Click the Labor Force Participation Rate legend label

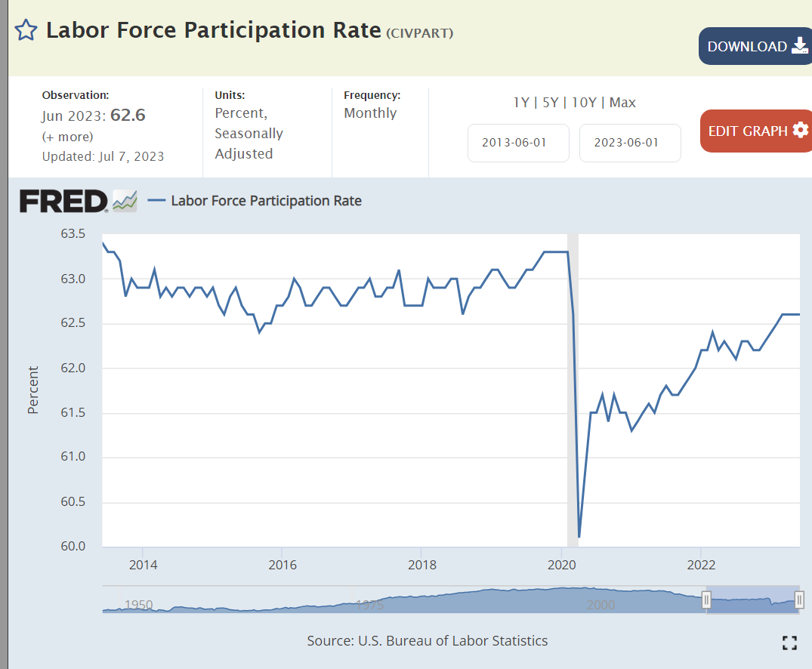coord(266,201)
